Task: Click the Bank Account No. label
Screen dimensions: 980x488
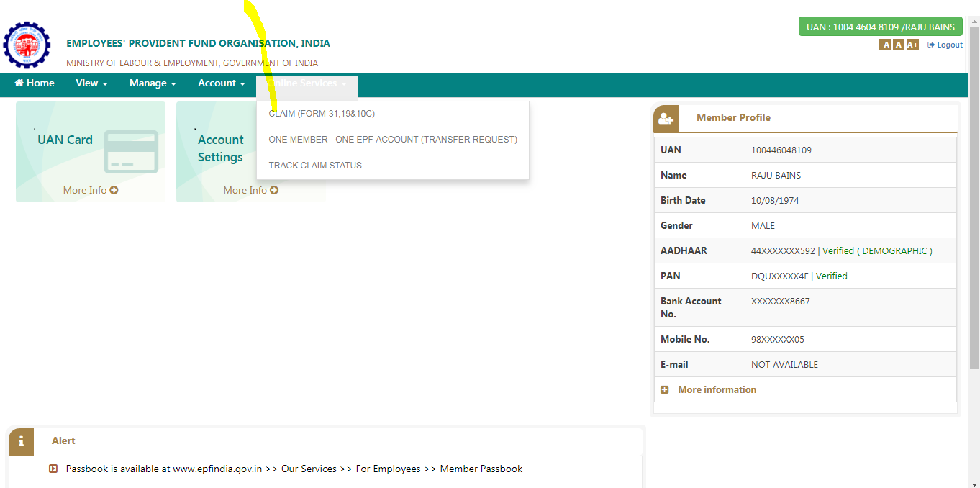Action: (691, 308)
